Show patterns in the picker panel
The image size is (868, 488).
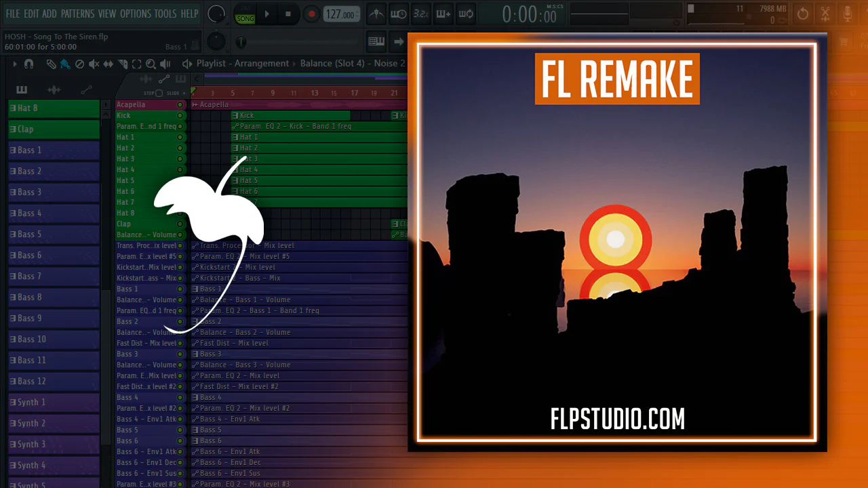22,89
